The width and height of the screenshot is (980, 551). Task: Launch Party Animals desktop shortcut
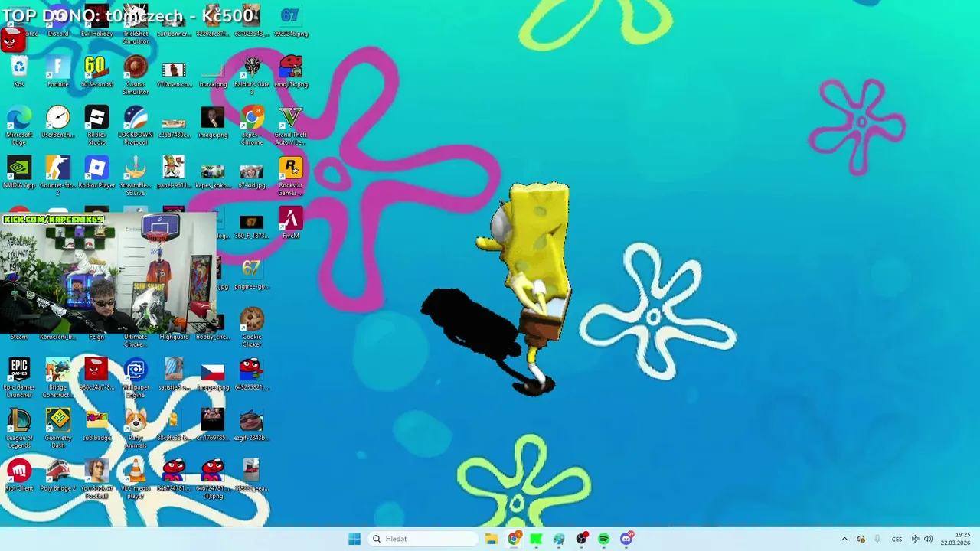coord(136,429)
